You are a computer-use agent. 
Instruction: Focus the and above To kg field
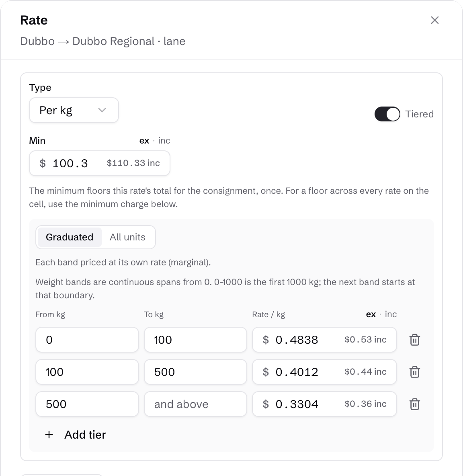tap(195, 404)
